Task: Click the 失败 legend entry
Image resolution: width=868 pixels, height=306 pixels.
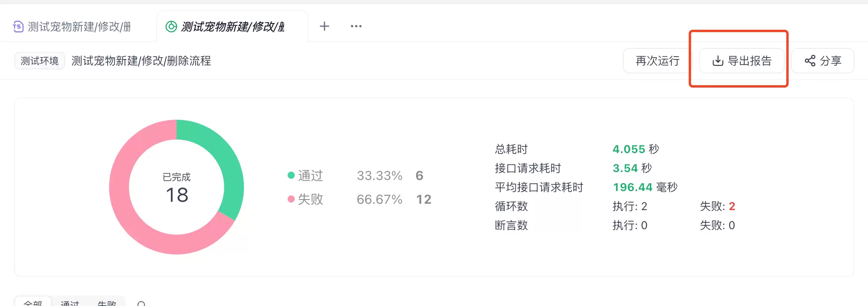Action: [x=305, y=199]
